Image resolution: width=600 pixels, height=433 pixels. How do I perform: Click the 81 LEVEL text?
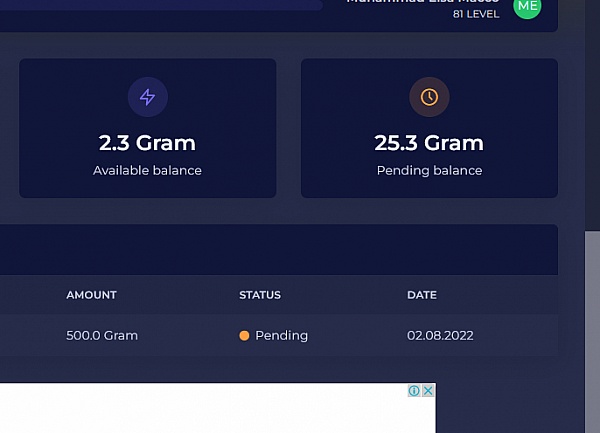(476, 14)
